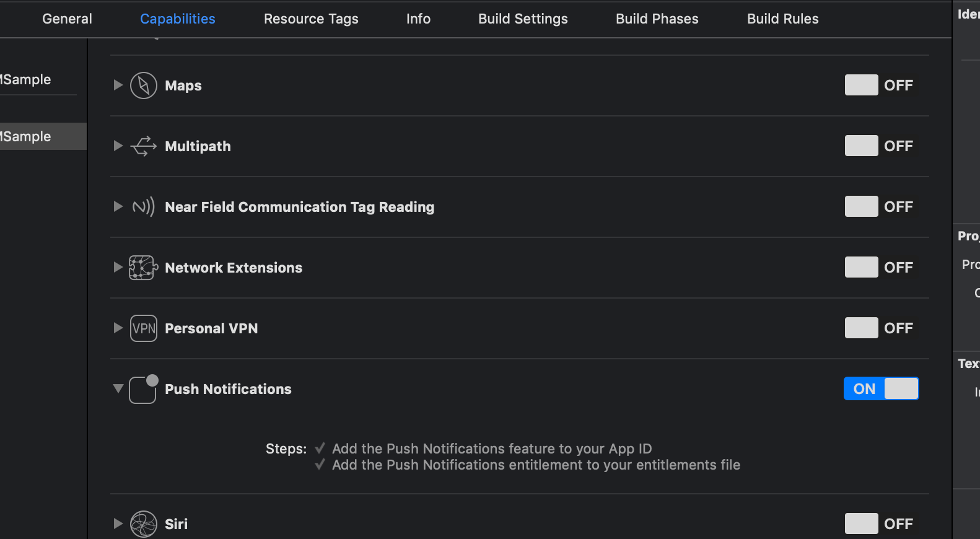Switch to the Build Settings tab
This screenshot has width=980, height=539.
coord(523,19)
